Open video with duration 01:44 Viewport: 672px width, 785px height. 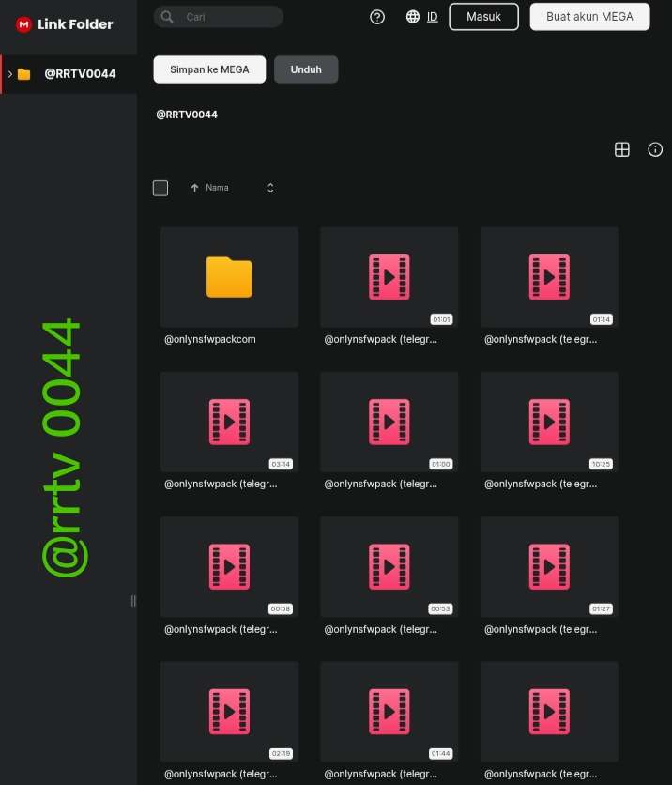coord(389,712)
